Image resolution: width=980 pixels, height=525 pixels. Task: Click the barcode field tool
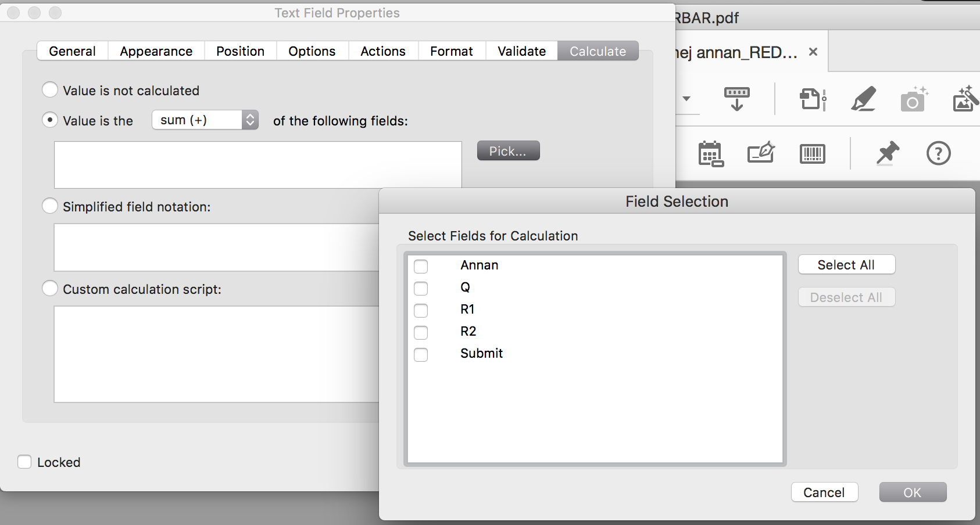click(813, 153)
